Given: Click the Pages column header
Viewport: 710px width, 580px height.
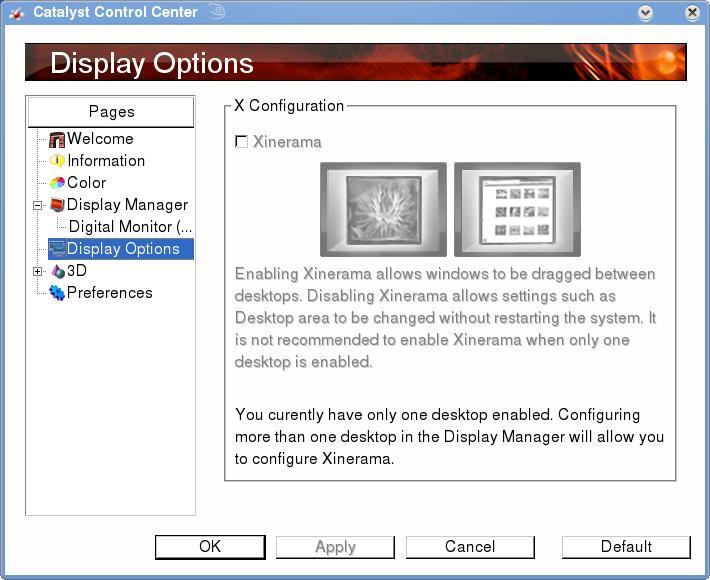Looking at the screenshot, I should point(111,112).
